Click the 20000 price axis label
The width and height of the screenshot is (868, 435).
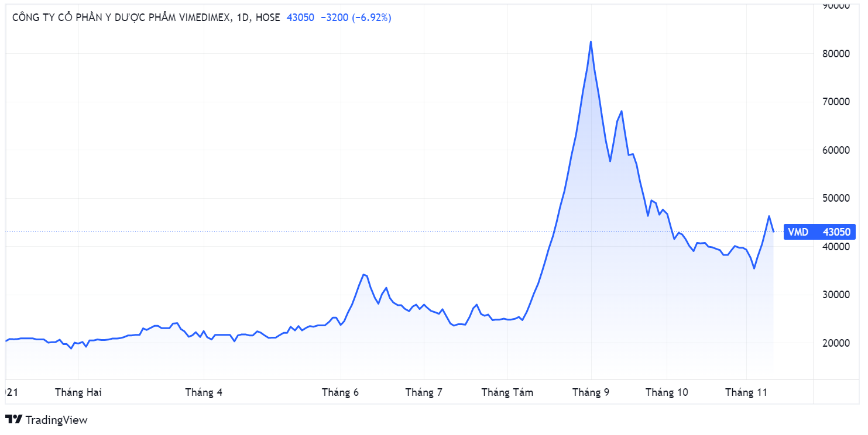point(836,343)
